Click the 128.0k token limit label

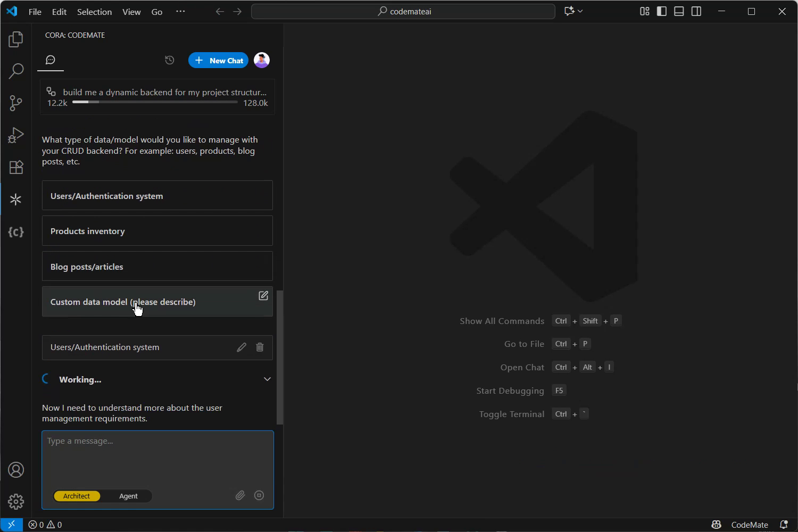[255, 103]
